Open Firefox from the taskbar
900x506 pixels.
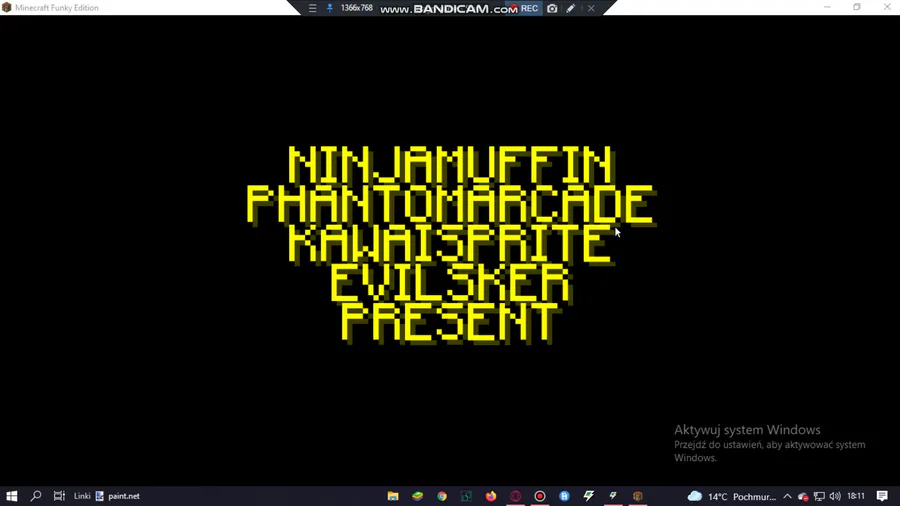[x=491, y=496]
